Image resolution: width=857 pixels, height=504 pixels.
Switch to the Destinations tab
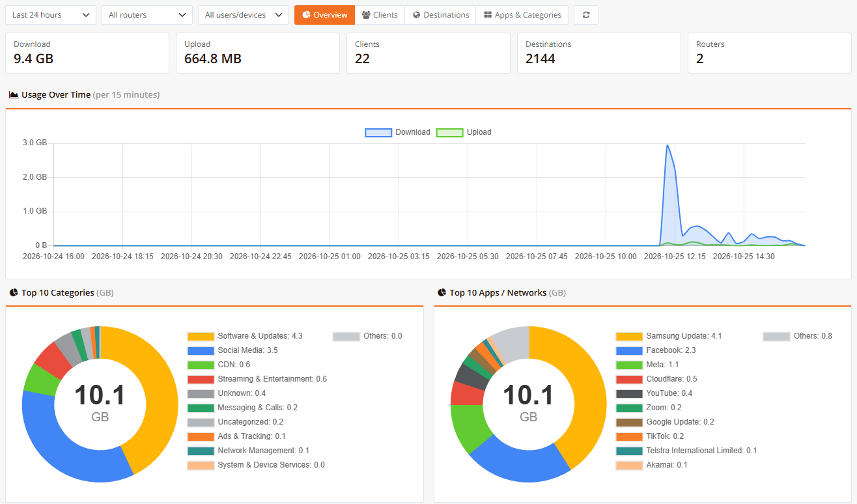pyautogui.click(x=440, y=15)
